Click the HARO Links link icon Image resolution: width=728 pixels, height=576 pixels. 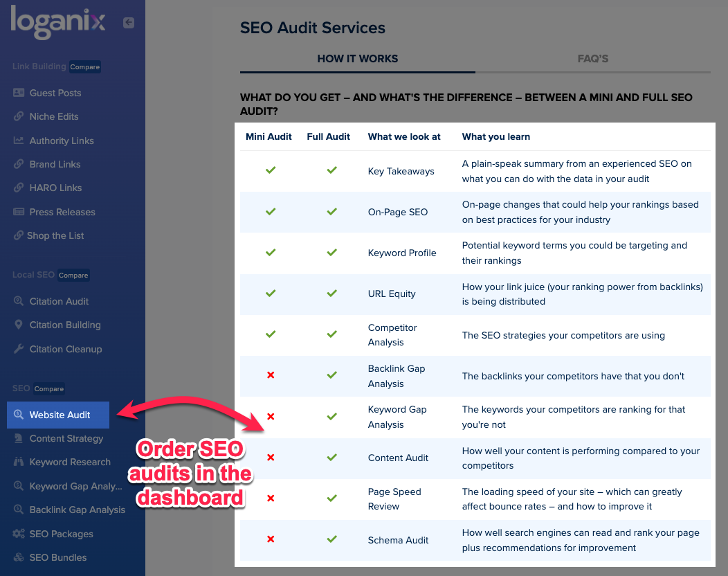(19, 188)
